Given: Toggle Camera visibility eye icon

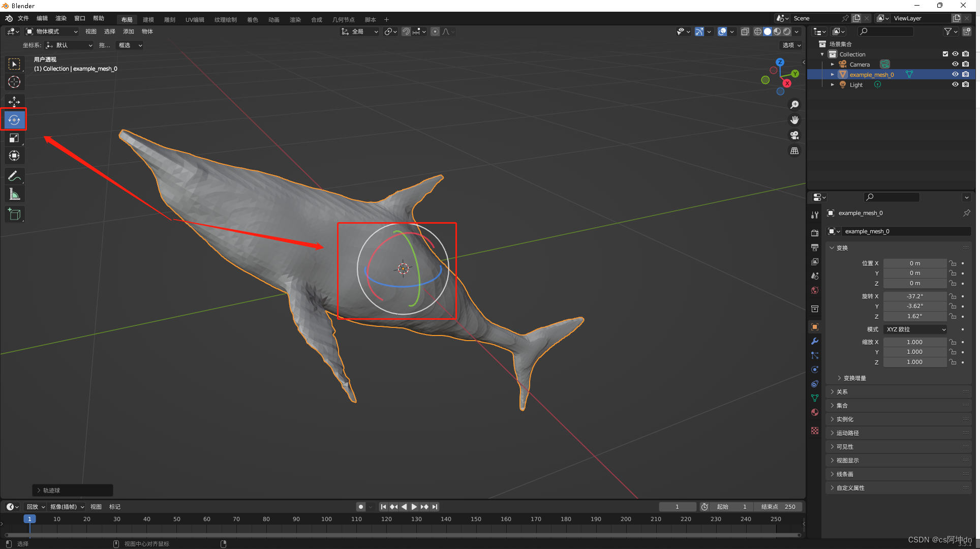Looking at the screenshot, I should coord(955,64).
